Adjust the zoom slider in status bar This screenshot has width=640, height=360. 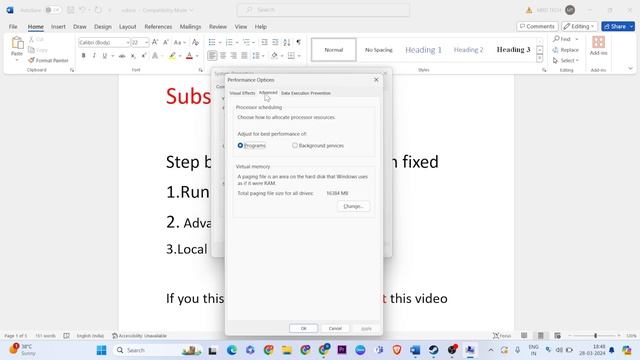pyautogui.click(x=595, y=336)
